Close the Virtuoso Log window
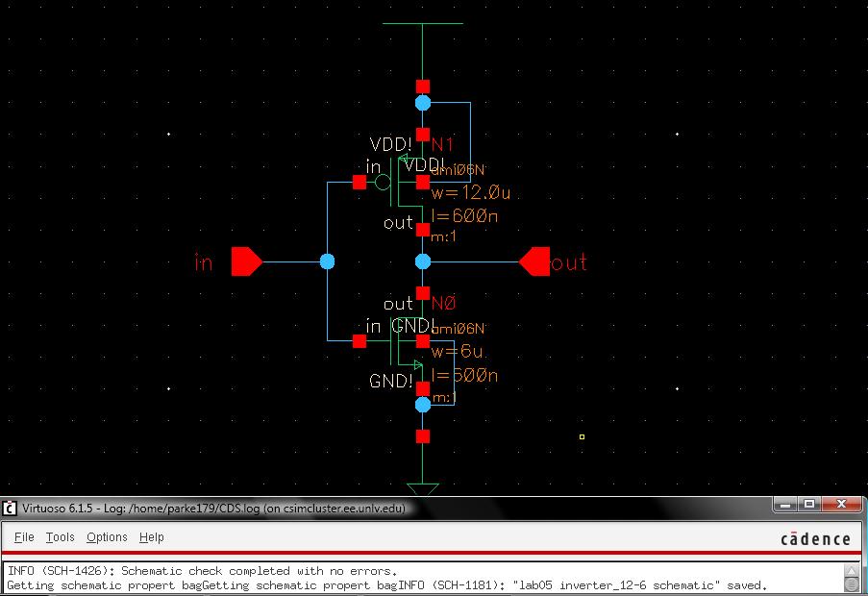The image size is (868, 596). 841,504
